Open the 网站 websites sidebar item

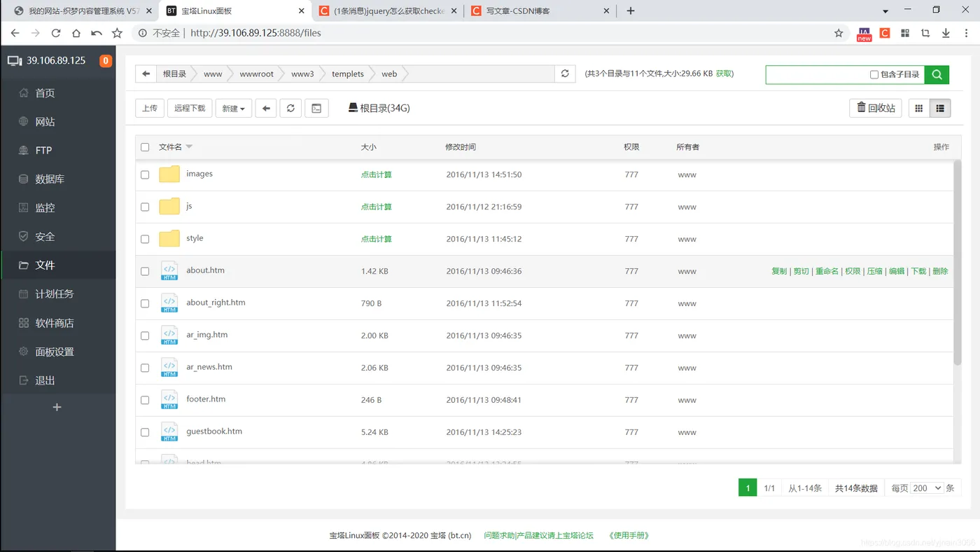click(x=57, y=122)
